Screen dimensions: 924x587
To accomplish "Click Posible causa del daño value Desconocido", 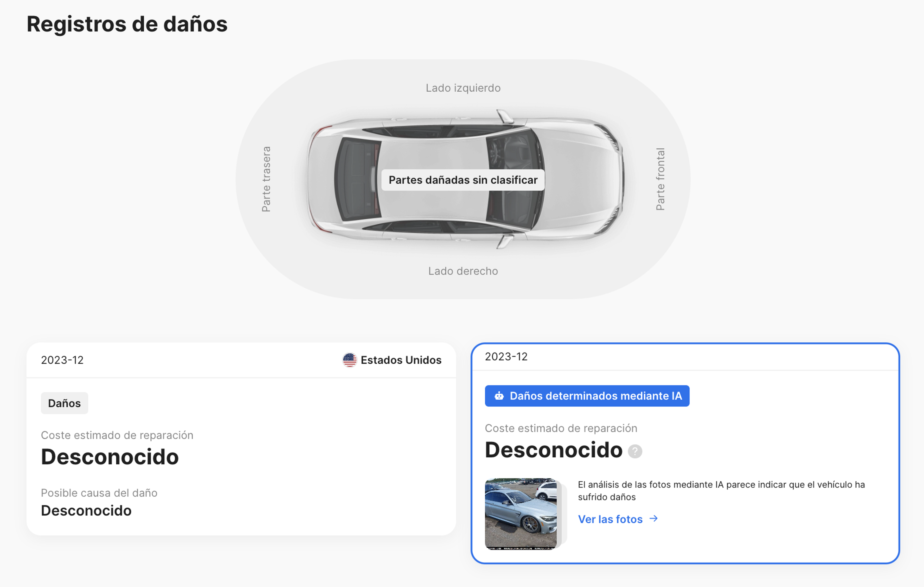I will pyautogui.click(x=86, y=510).
